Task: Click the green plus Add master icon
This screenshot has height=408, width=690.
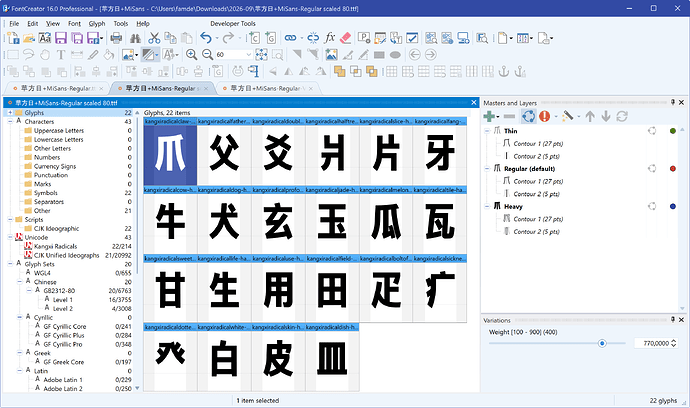Action: point(489,117)
